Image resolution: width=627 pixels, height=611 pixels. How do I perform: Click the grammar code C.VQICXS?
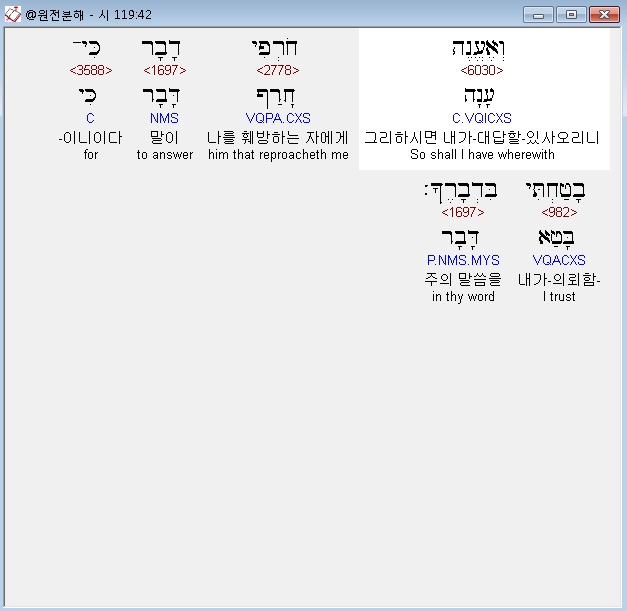[x=482, y=118]
